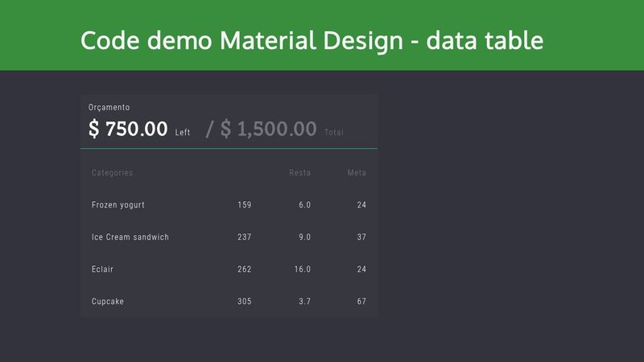The height and width of the screenshot is (362, 644).
Task: Click the Orçamento label
Action: click(x=109, y=107)
